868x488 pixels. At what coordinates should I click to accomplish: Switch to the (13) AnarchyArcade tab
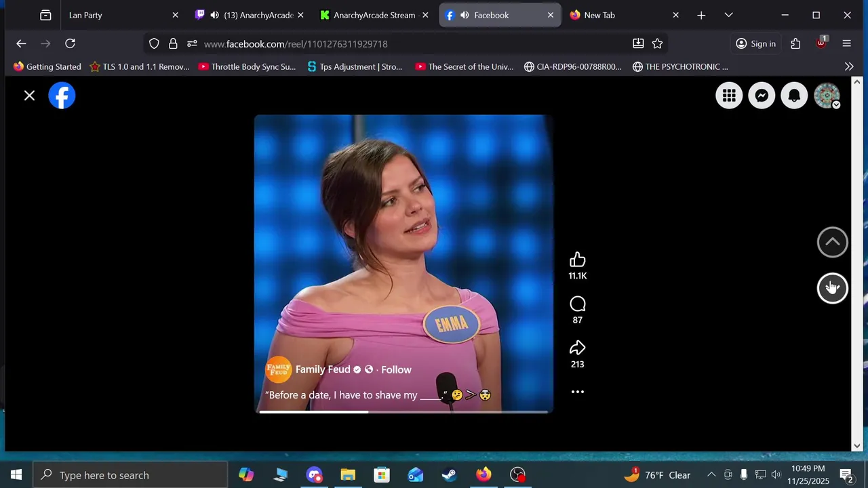click(250, 15)
